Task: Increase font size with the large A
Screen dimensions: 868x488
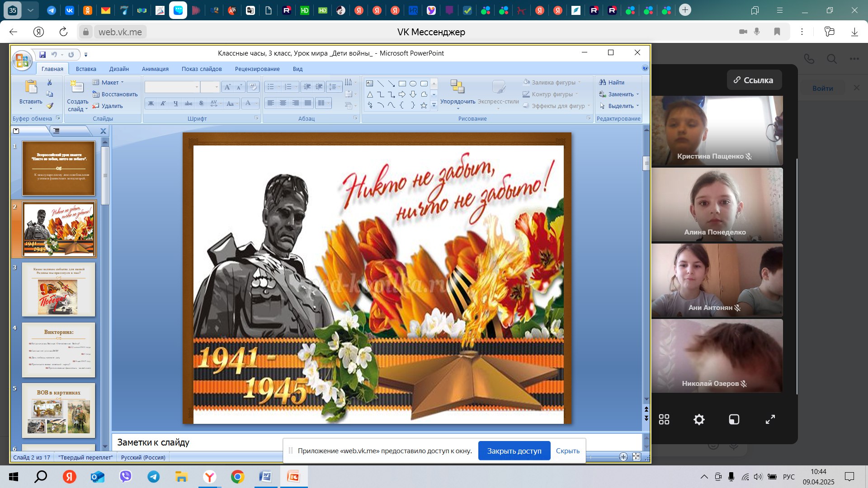Action: (x=227, y=87)
